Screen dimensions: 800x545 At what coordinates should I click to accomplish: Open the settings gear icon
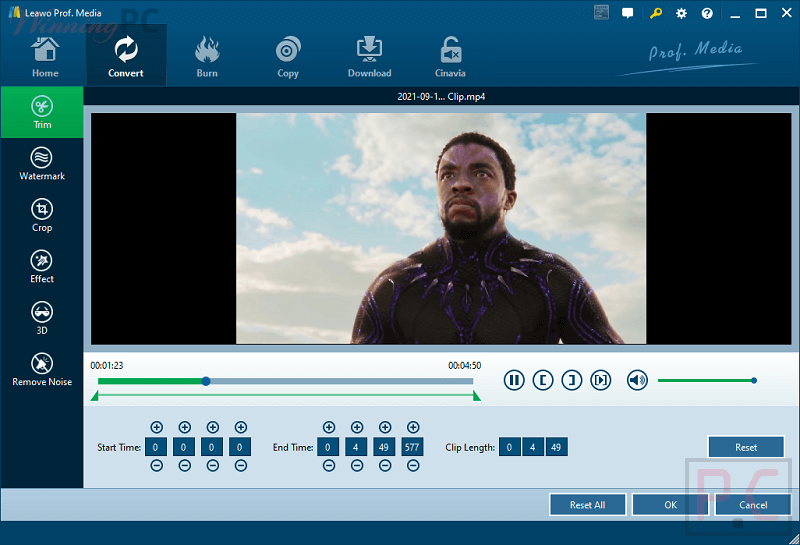pyautogui.click(x=681, y=13)
